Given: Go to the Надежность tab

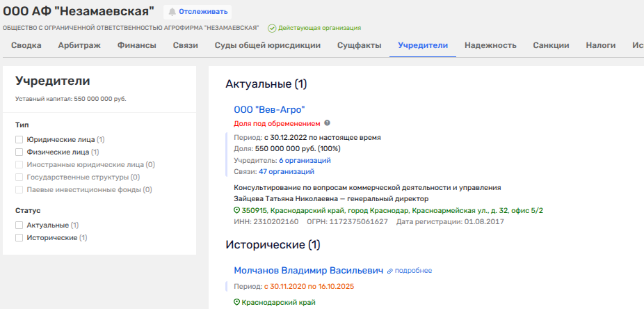Looking at the screenshot, I should [x=490, y=46].
